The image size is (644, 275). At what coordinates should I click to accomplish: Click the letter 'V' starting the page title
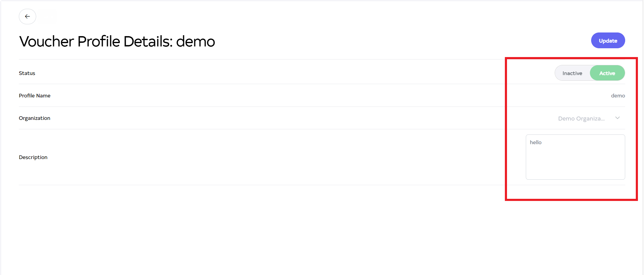pos(24,41)
